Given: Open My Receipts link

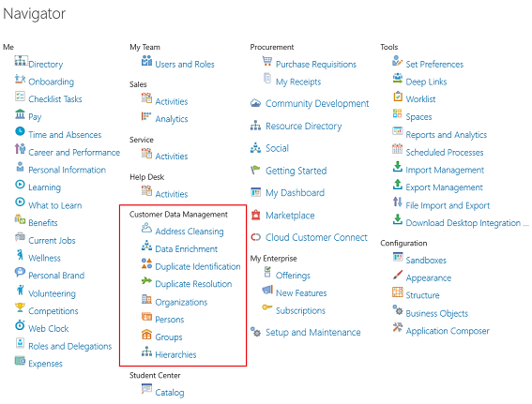Looking at the screenshot, I should [298, 82].
